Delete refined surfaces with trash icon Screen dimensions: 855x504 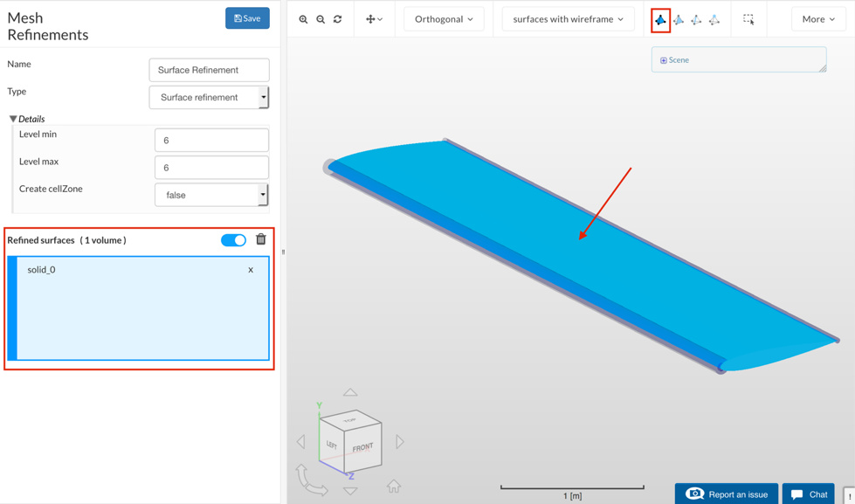coord(261,239)
